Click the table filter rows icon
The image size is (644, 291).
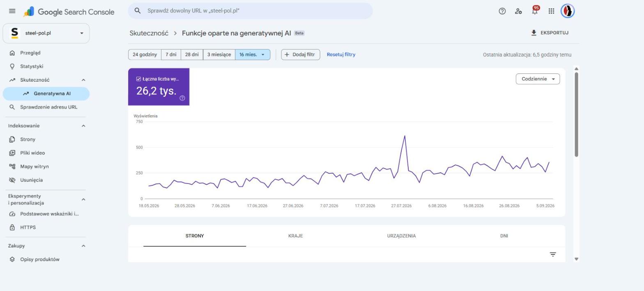click(x=553, y=254)
